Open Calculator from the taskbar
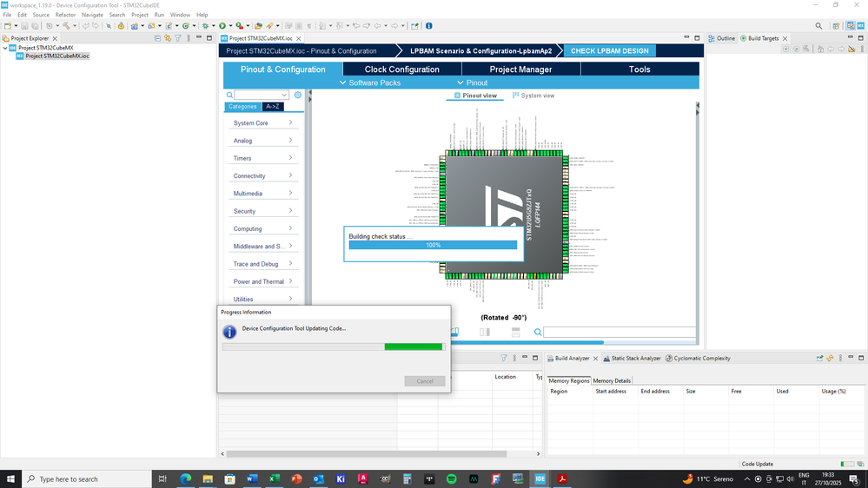Image resolution: width=868 pixels, height=488 pixels. coord(407,479)
